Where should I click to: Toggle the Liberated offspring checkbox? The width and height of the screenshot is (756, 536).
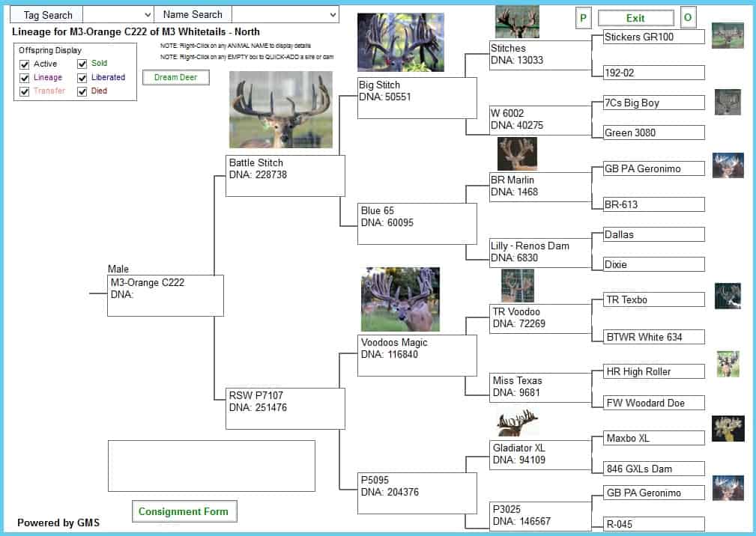pyautogui.click(x=82, y=78)
